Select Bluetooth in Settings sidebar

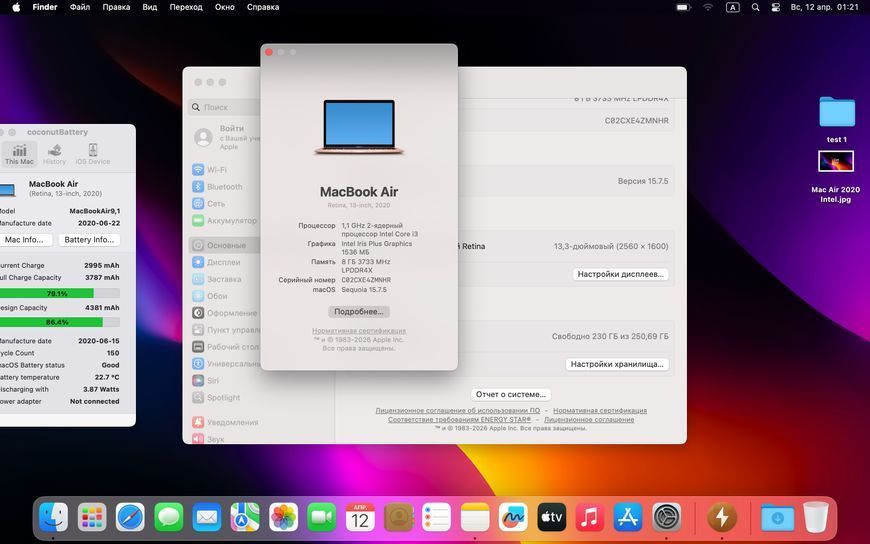pos(225,187)
